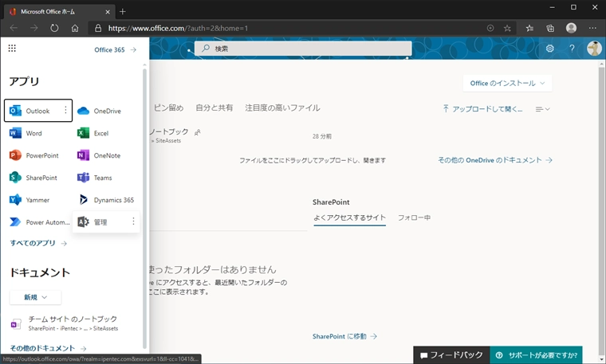Open the help question mark
Viewport: 606px width, 364px height.
[x=572, y=49]
